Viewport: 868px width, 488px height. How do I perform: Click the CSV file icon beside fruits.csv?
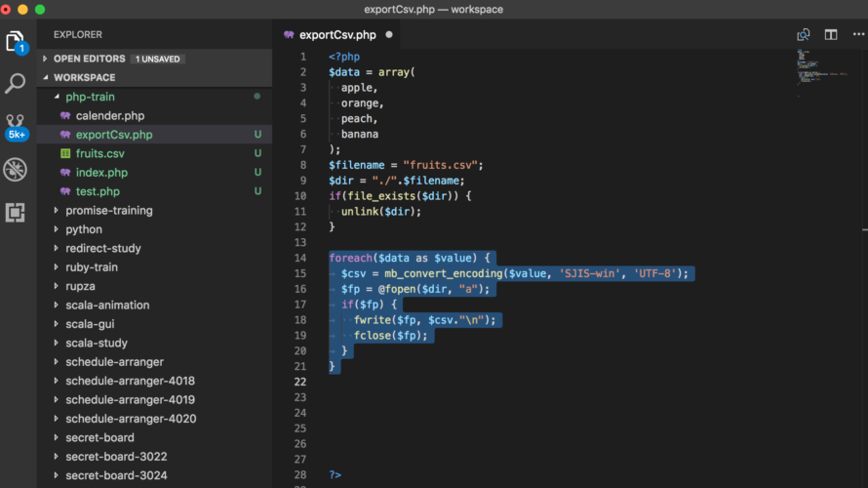click(65, 153)
